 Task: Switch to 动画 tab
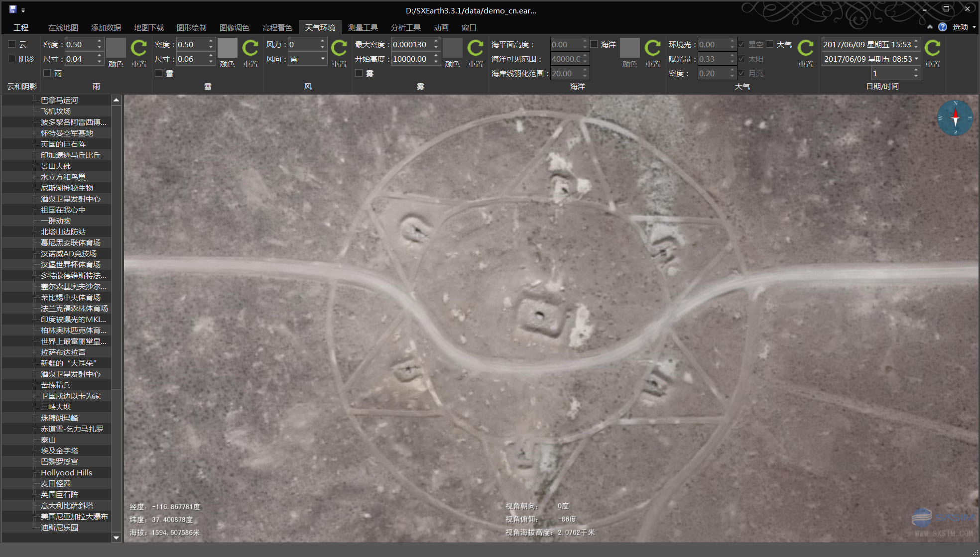click(441, 27)
